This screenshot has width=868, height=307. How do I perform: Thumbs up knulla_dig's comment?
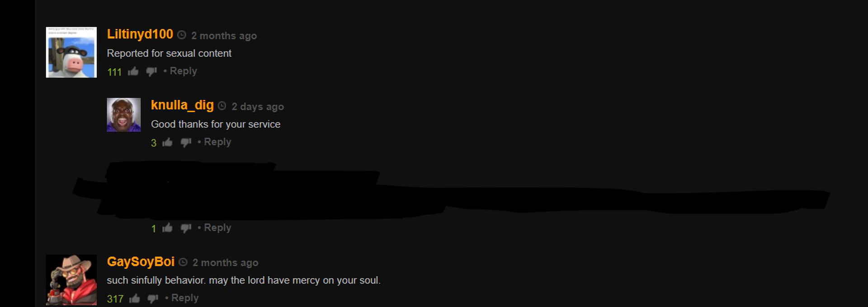167,142
